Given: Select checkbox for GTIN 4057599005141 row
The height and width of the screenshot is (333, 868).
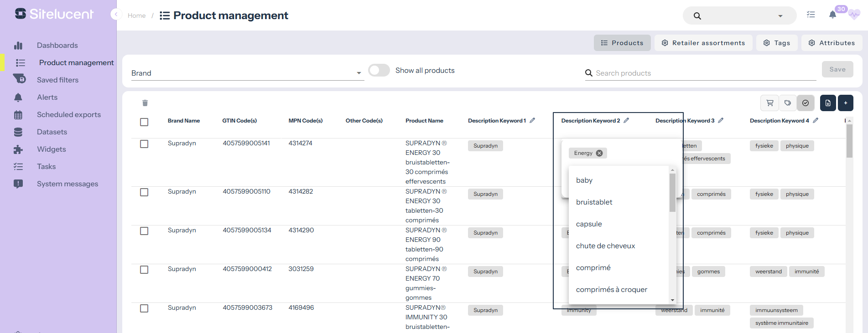Looking at the screenshot, I should (x=144, y=144).
